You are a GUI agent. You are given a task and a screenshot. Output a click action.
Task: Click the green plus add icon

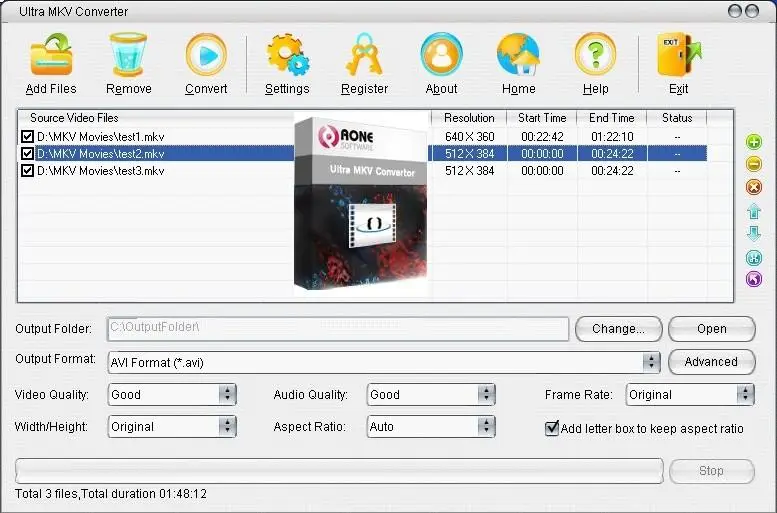pos(754,142)
